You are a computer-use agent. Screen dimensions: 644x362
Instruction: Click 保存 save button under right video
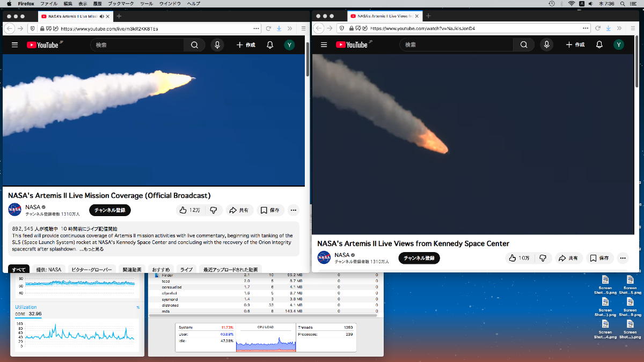click(600, 258)
